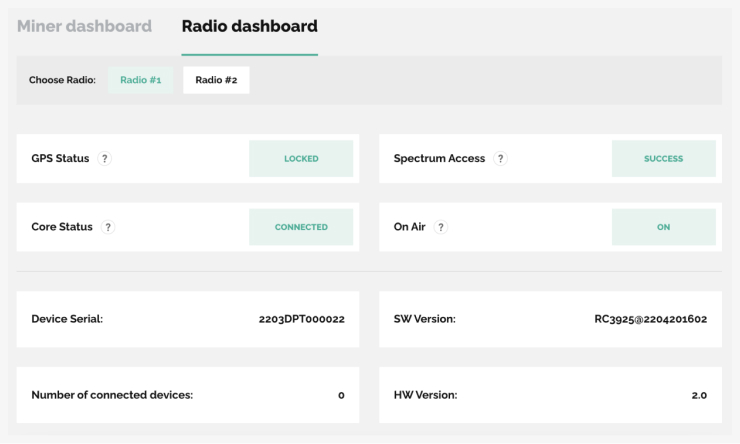The image size is (740, 444).
Task: Open the On Air help tooltip icon
Action: click(440, 227)
